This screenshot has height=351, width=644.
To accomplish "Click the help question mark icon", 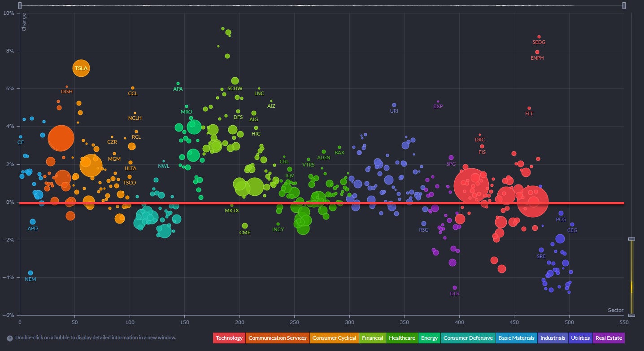I will pos(10,338).
